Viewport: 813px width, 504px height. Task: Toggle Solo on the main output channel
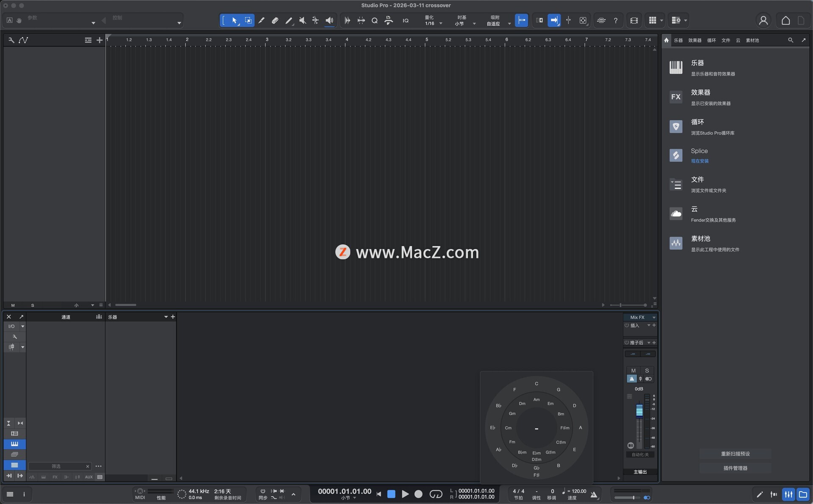(647, 371)
